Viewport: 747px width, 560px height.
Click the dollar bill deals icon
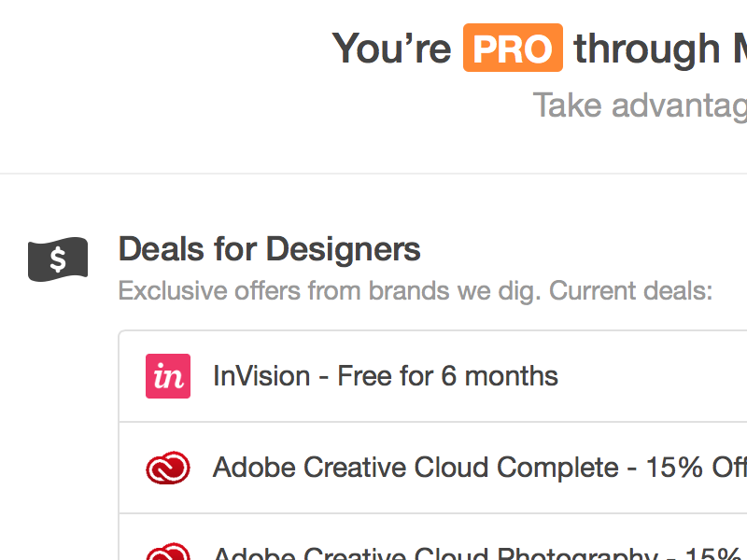pos(58,258)
